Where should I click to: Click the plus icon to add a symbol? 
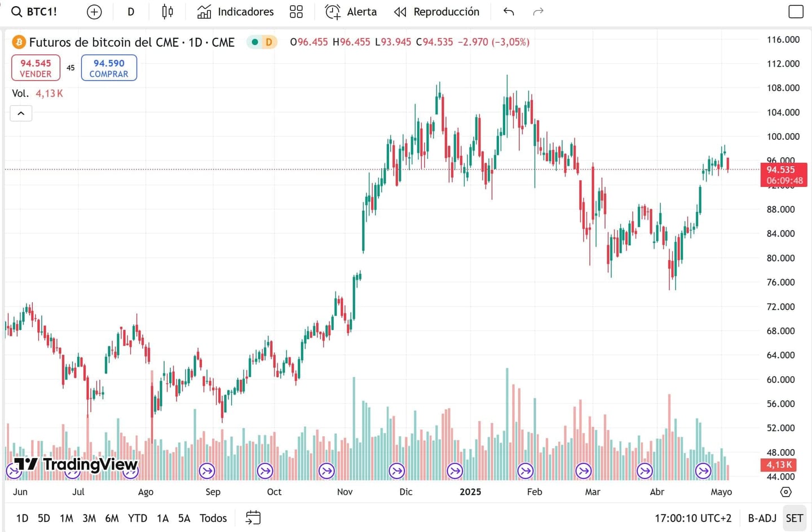(x=94, y=11)
